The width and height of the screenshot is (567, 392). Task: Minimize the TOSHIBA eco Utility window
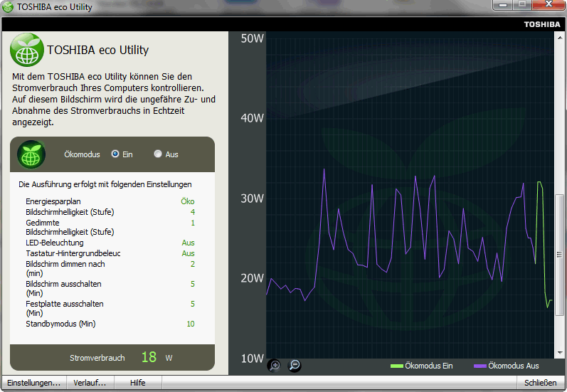(503, 5)
